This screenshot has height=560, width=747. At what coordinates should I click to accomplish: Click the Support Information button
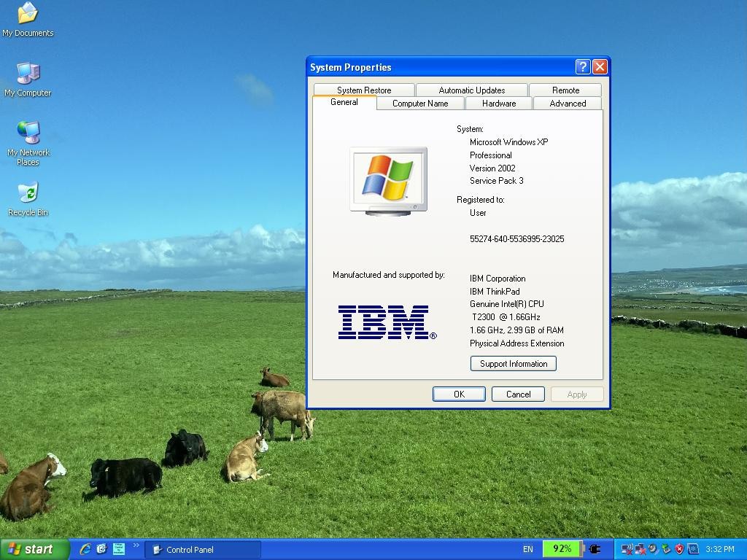[x=513, y=363]
